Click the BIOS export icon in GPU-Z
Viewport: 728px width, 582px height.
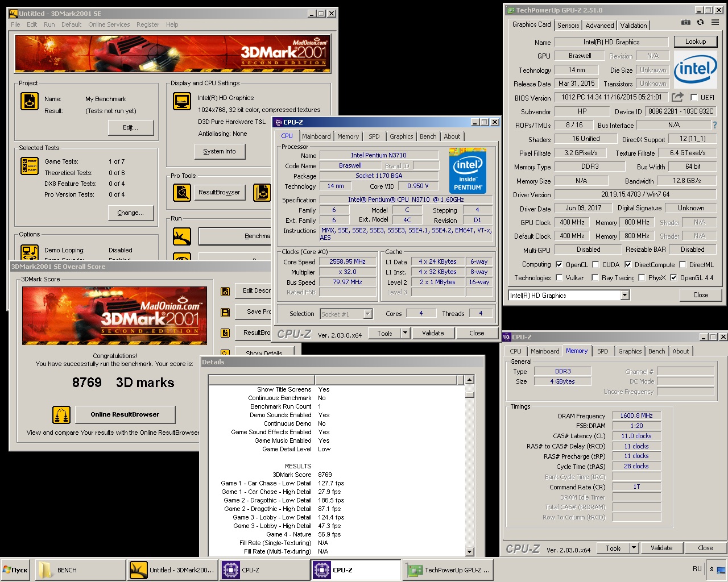point(677,97)
